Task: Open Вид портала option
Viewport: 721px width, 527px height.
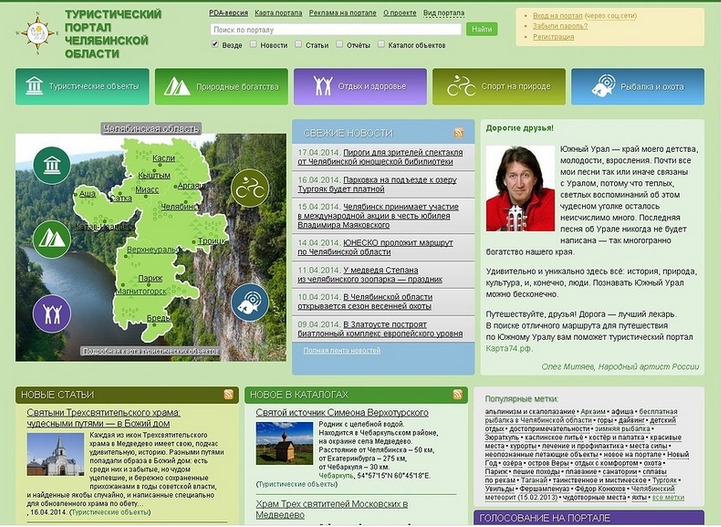Action: (x=444, y=13)
